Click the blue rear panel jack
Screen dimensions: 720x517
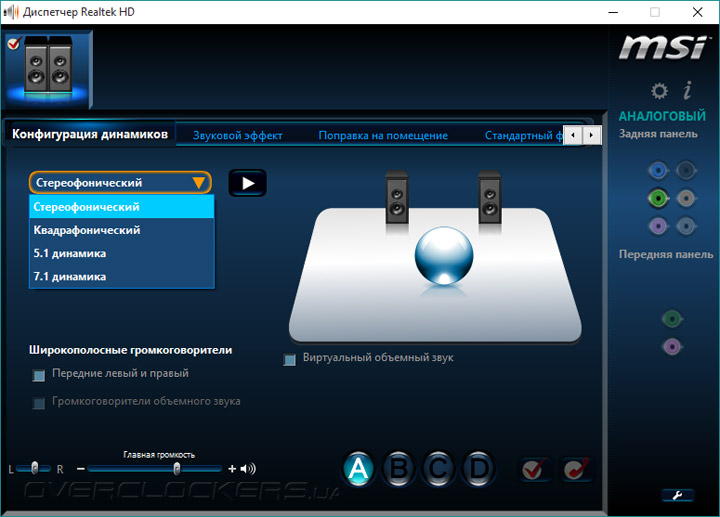coord(658,170)
